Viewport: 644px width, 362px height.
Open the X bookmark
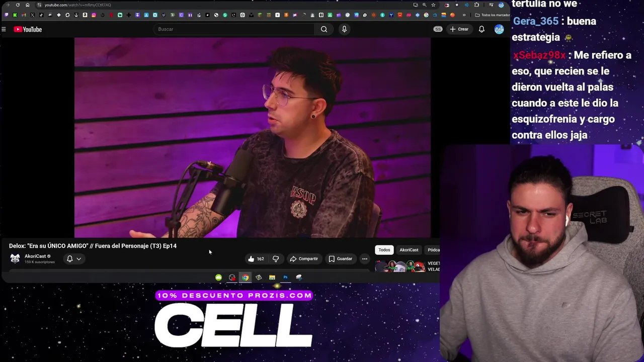pos(33,15)
